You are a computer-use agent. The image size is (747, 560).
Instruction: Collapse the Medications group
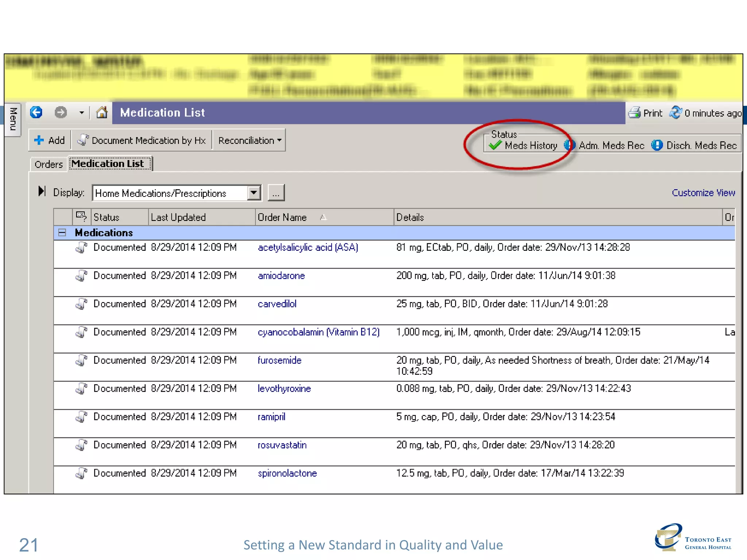62,233
